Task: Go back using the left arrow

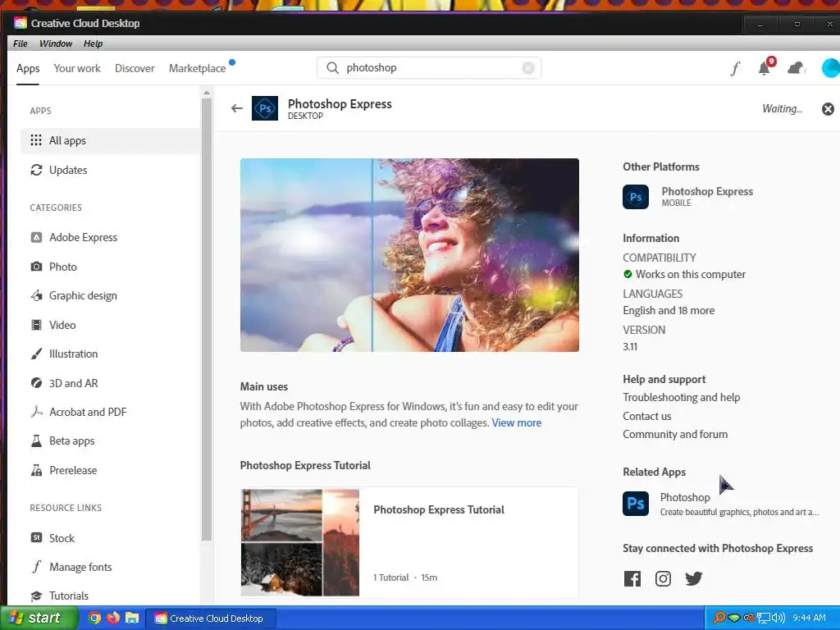Action: pyautogui.click(x=237, y=108)
